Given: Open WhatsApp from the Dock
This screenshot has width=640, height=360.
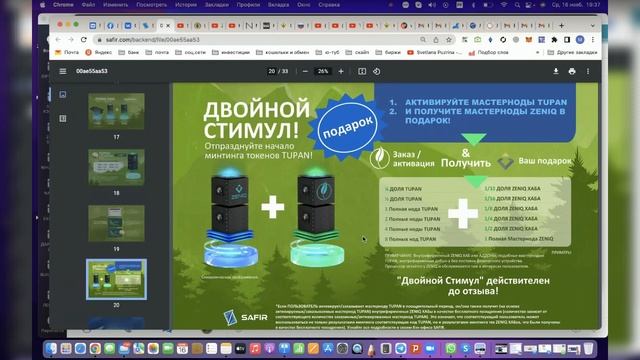Looking at the screenshot, I should pos(451,349).
